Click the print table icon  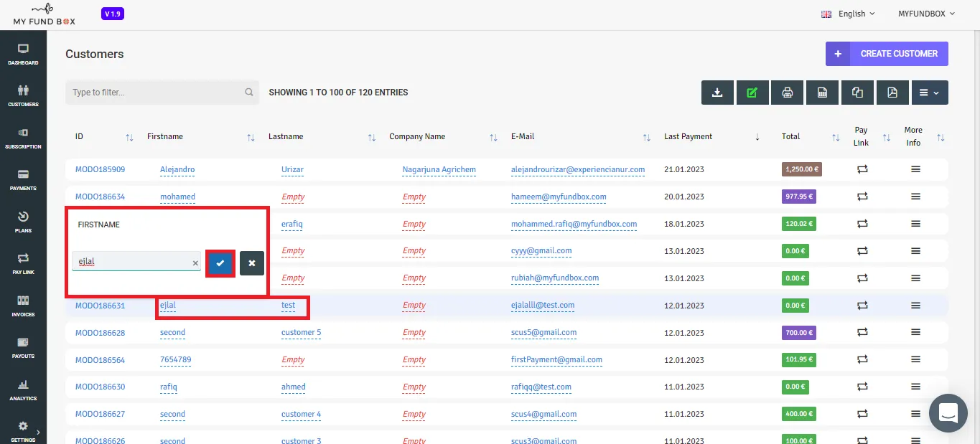[787, 93]
